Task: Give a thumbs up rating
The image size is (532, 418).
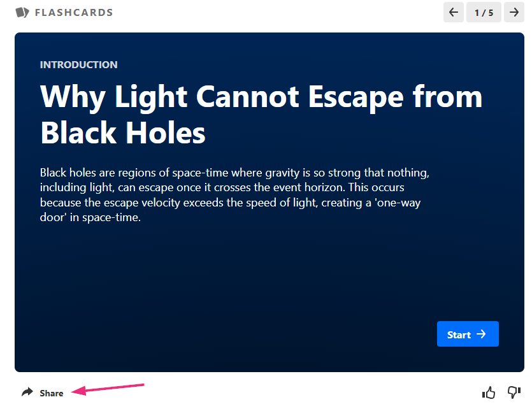Action: pos(489,393)
